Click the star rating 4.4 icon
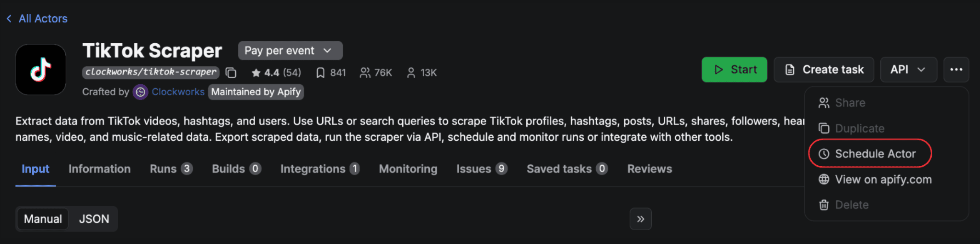Screen dimensions: 980x244 (x=256, y=73)
